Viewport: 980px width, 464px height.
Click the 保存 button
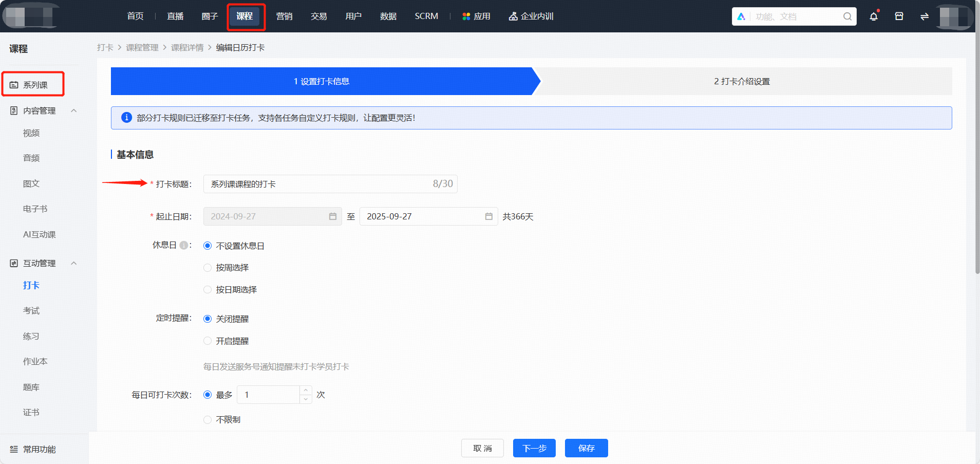point(587,448)
